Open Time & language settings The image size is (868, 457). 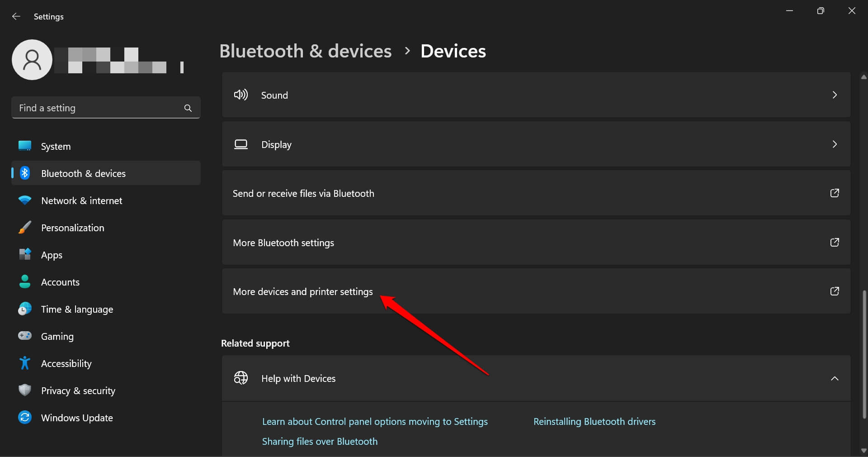pos(106,309)
